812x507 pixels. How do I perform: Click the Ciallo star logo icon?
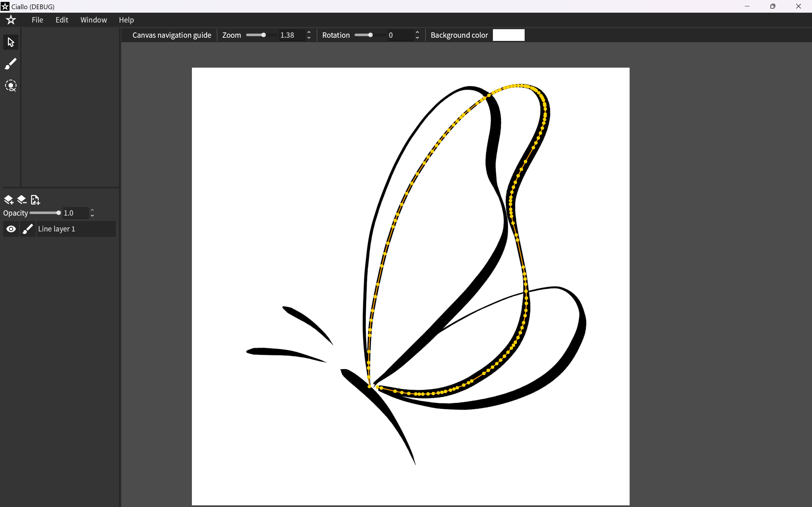point(11,20)
